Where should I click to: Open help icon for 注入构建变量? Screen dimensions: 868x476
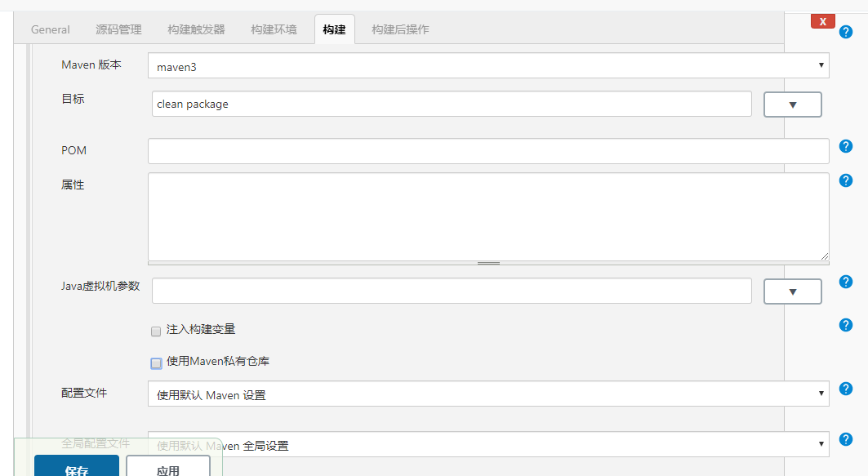pyautogui.click(x=846, y=325)
